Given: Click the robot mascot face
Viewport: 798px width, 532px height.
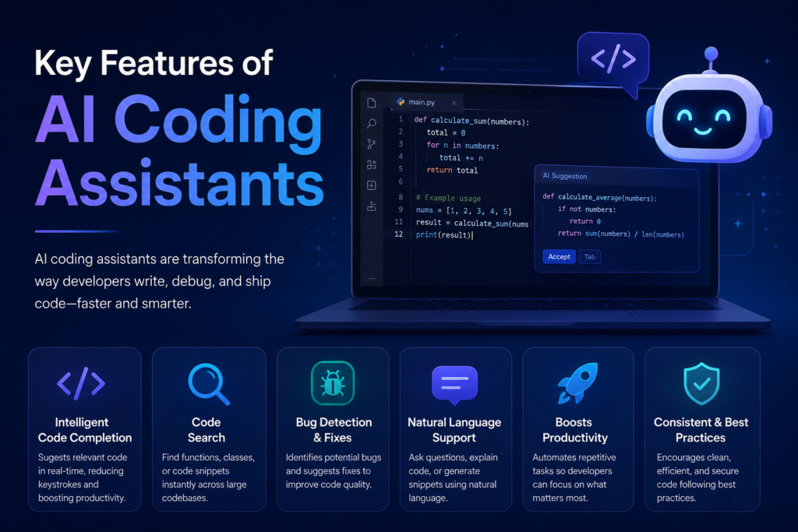Looking at the screenshot, I should pos(704,119).
